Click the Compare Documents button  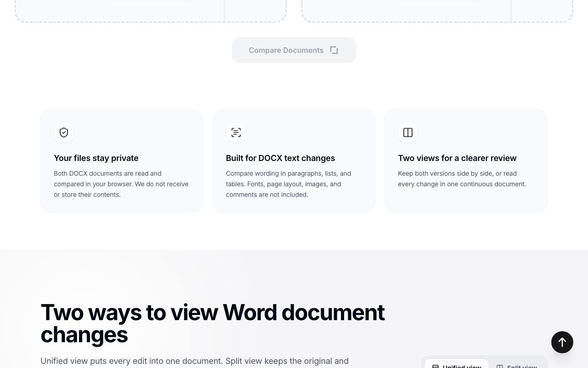[294, 50]
